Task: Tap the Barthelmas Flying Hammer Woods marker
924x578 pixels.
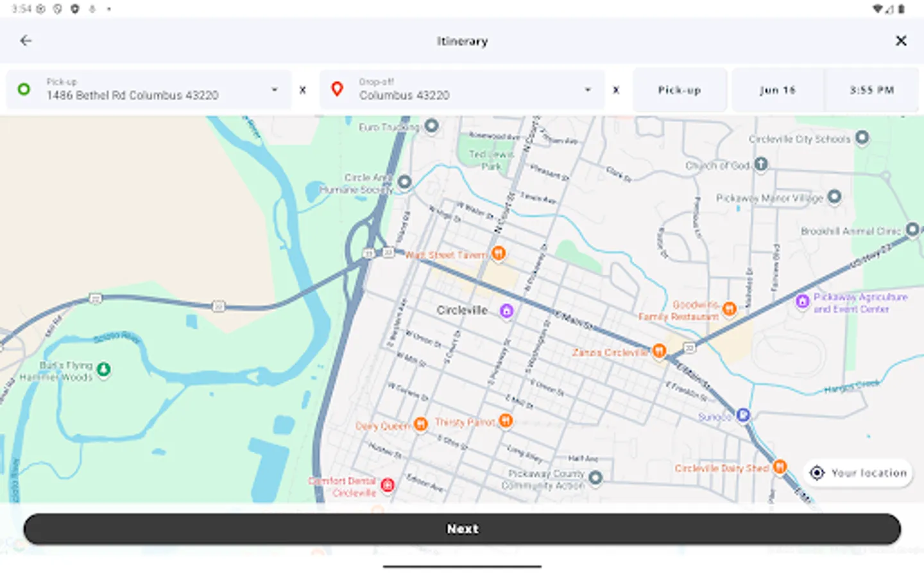Action: (x=103, y=369)
